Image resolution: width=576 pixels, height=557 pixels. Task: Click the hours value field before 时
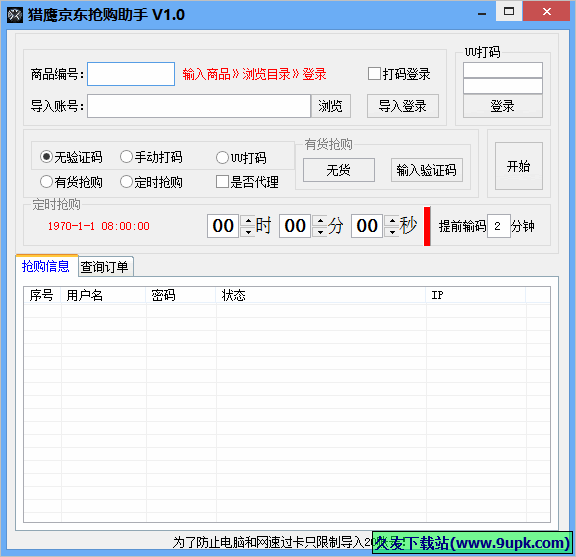pyautogui.click(x=223, y=226)
